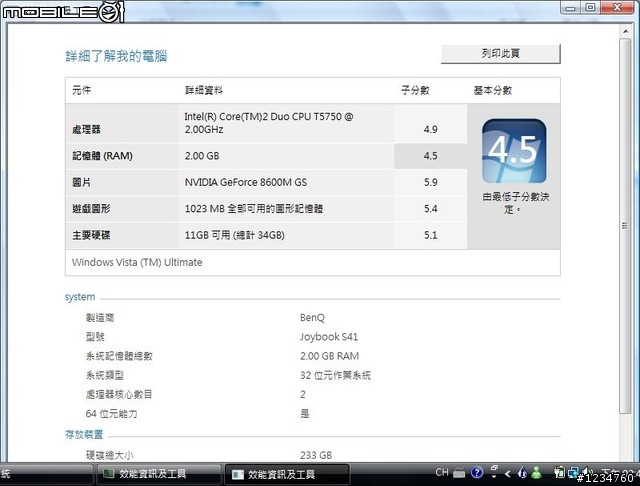Click the vertical scrollbar thumb
The image size is (640, 486).
(x=624, y=226)
